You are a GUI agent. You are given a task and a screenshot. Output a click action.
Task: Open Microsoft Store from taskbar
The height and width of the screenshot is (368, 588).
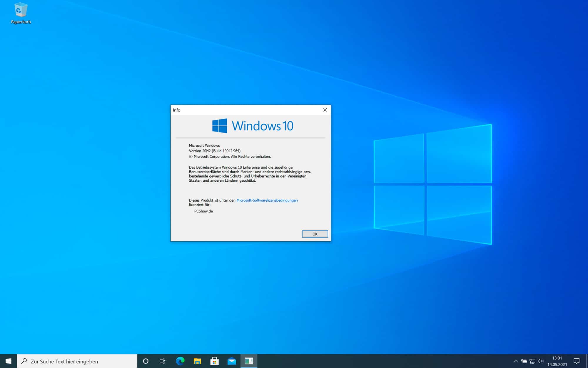[215, 361]
